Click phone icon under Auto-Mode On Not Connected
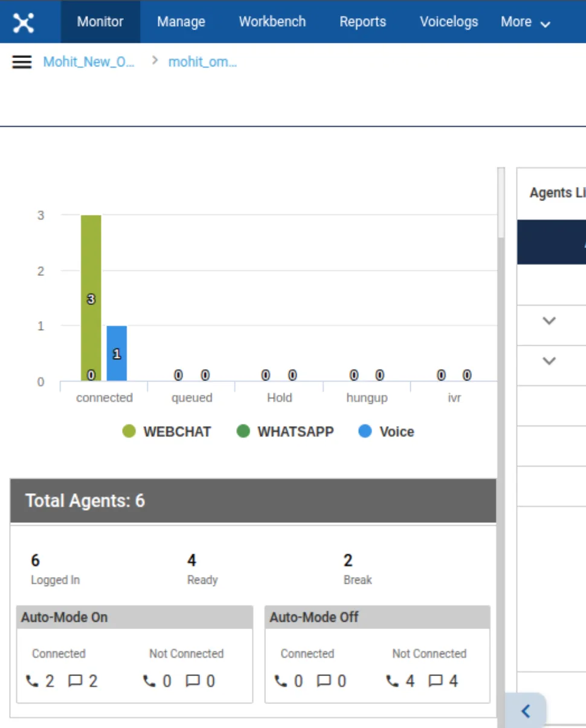 point(149,682)
